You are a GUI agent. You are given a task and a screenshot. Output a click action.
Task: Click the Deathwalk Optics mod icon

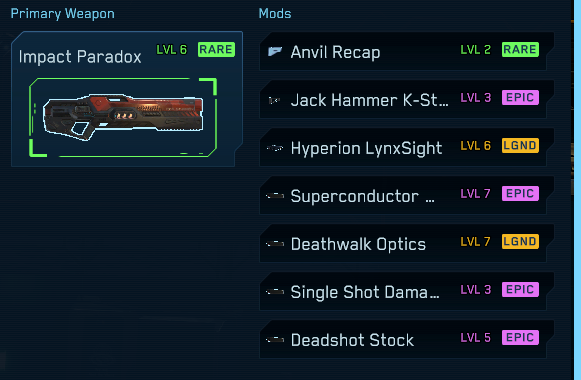(x=275, y=244)
